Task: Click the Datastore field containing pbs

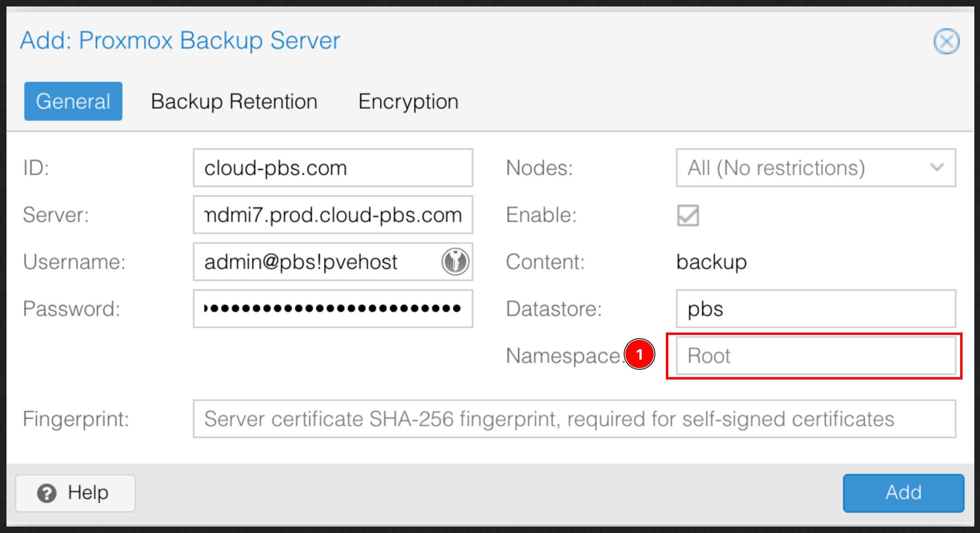Action: [815, 309]
